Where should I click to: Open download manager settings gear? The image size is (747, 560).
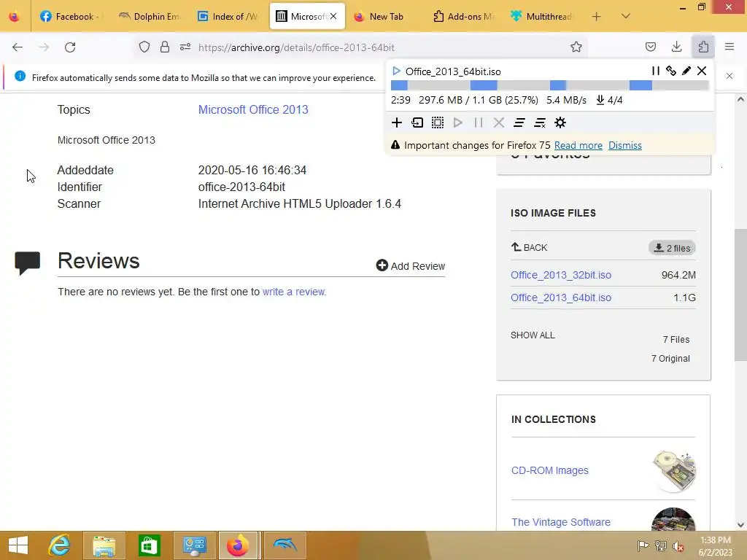pos(560,122)
